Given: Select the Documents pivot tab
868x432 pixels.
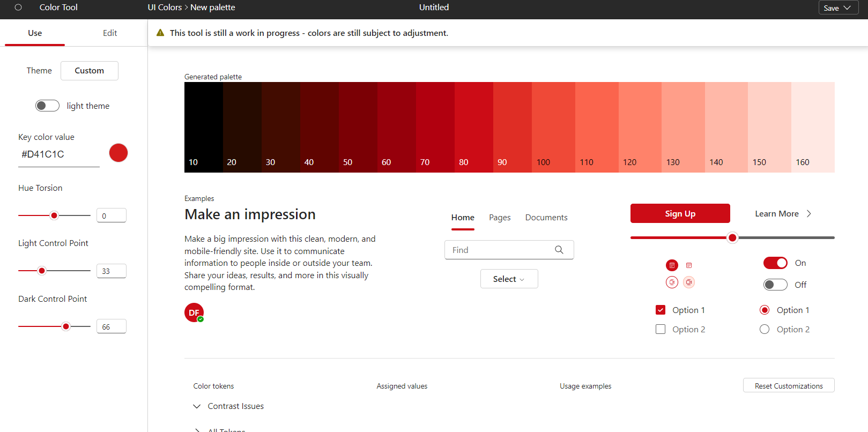Looking at the screenshot, I should tap(546, 218).
